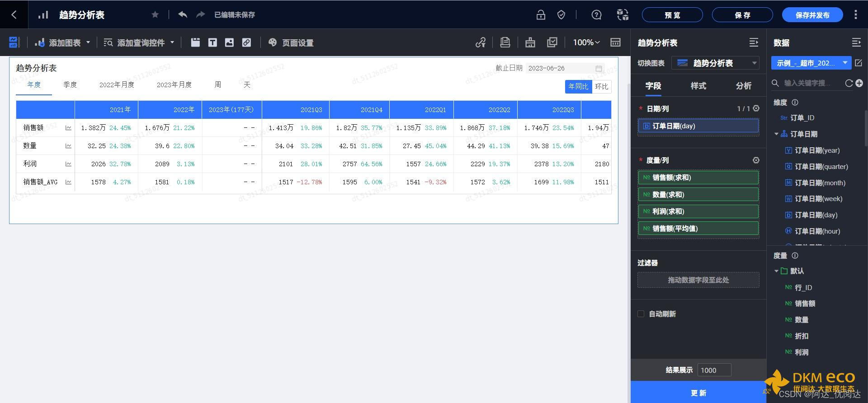Open the dataset selector dropdown
The height and width of the screenshot is (403, 868).
(x=811, y=63)
